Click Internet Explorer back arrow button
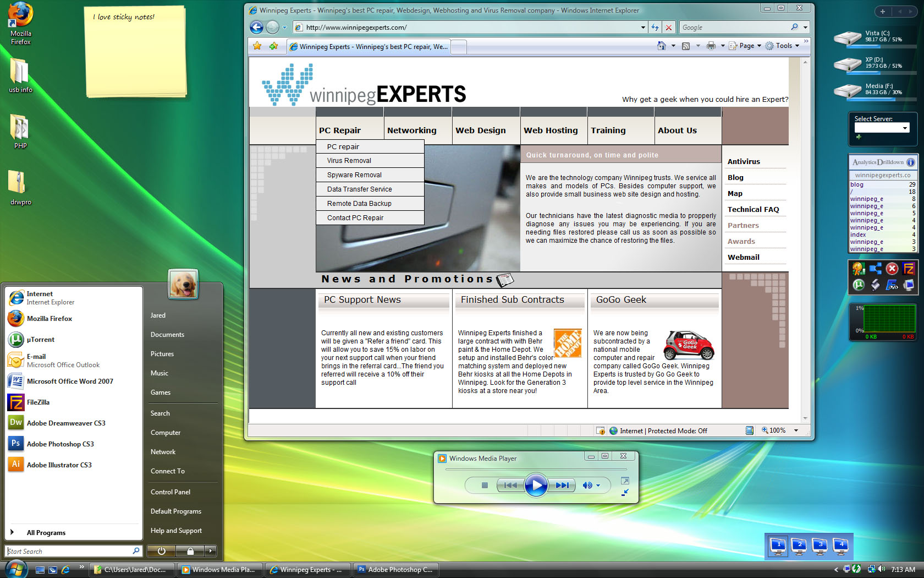The width and height of the screenshot is (924, 578). [256, 27]
